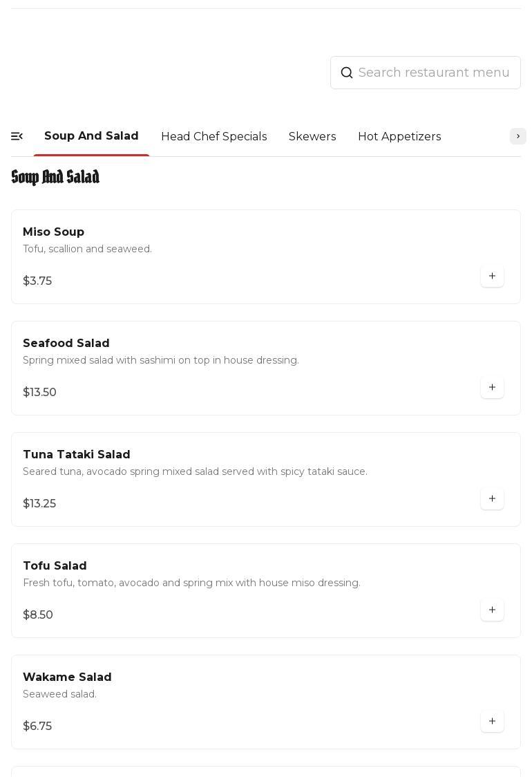Open the Skewers category tab

[x=312, y=137]
